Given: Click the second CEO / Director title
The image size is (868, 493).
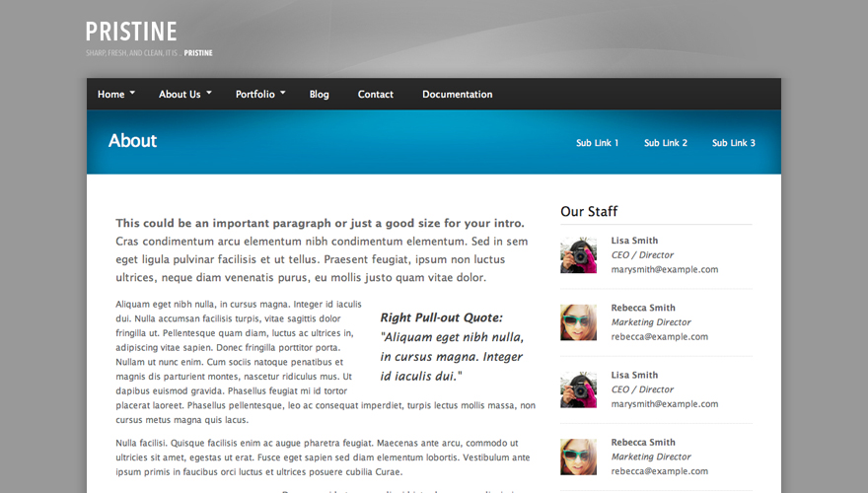Looking at the screenshot, I should pyautogui.click(x=642, y=389).
